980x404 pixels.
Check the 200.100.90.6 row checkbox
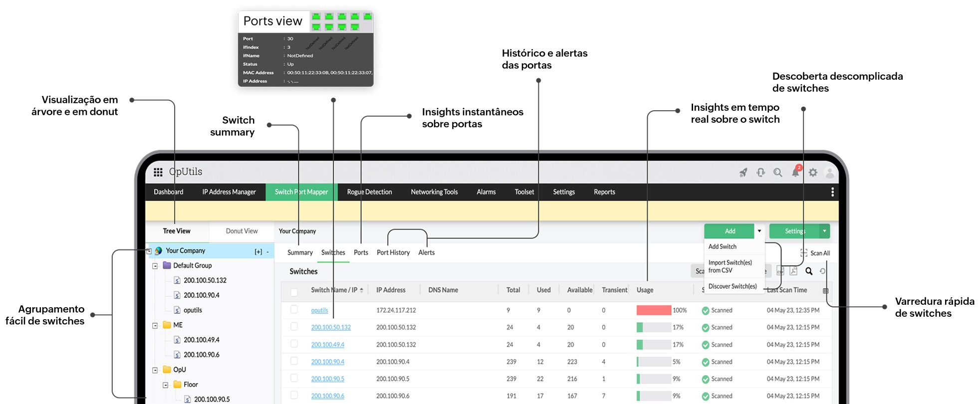pos(294,395)
